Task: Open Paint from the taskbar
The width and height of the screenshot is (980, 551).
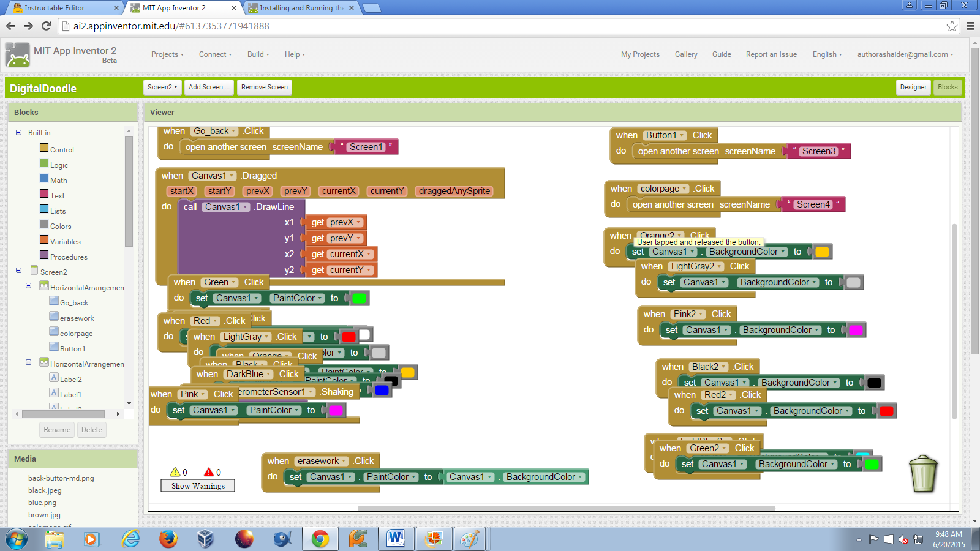Action: 470,539
